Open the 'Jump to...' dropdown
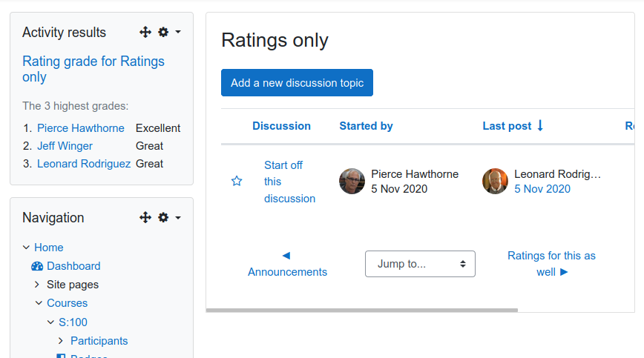 pyautogui.click(x=420, y=264)
